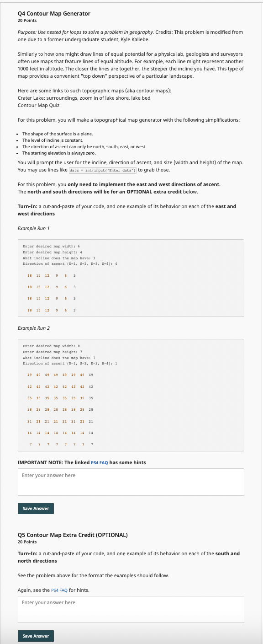Click inside the Q4 answer text box
This screenshot has width=263, height=644.
tap(131, 482)
